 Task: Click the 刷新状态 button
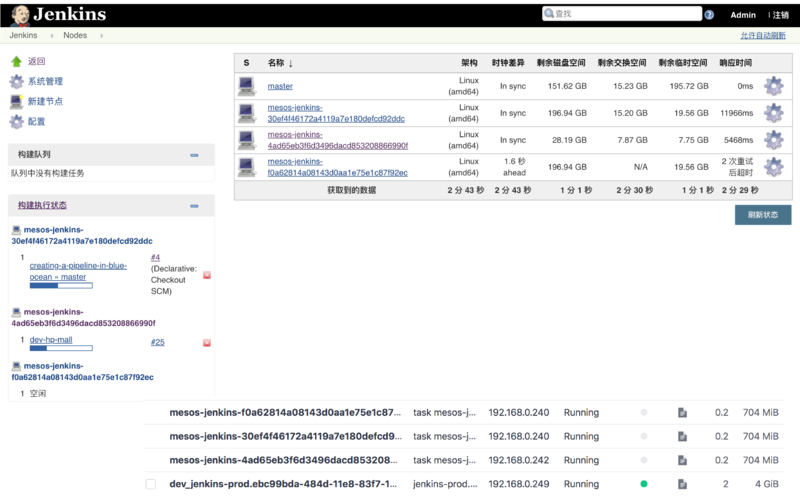point(763,215)
